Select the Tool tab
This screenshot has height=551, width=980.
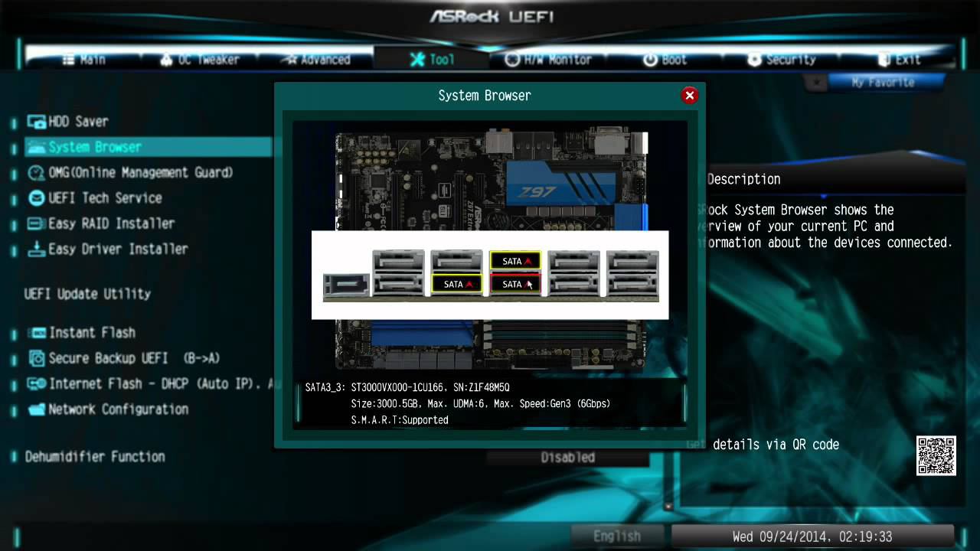432,60
